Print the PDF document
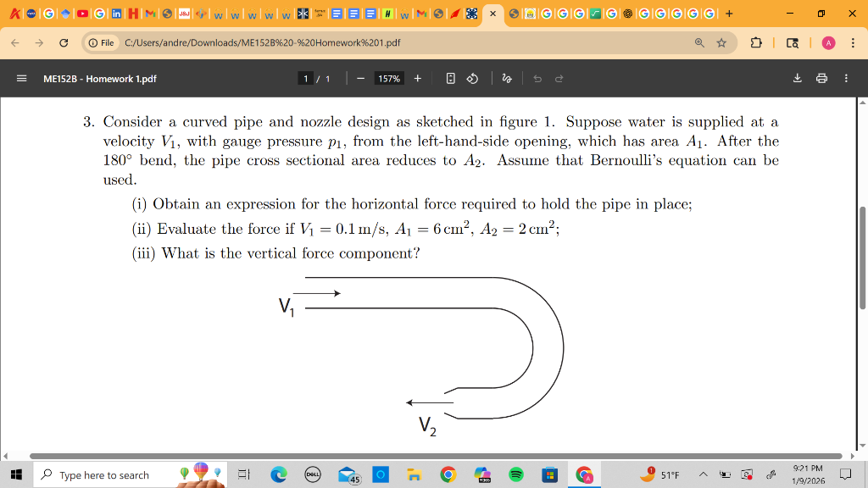Screen dimensions: 868x488 coord(821,79)
